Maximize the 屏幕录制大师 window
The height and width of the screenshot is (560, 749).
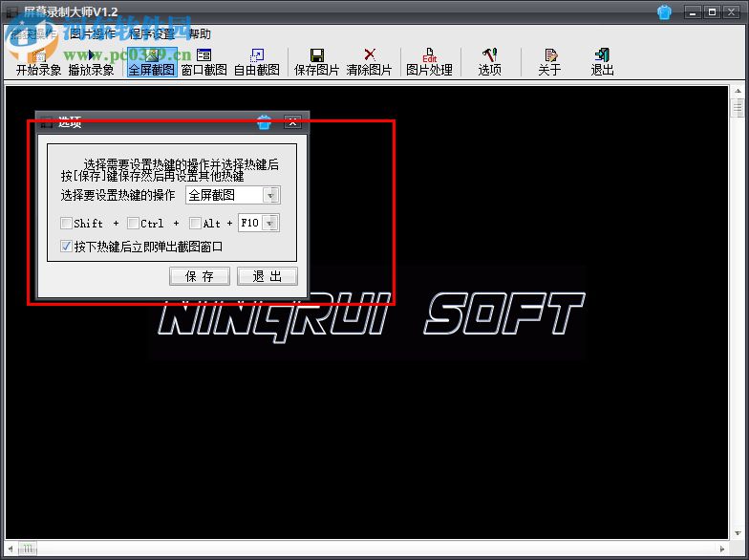point(712,11)
